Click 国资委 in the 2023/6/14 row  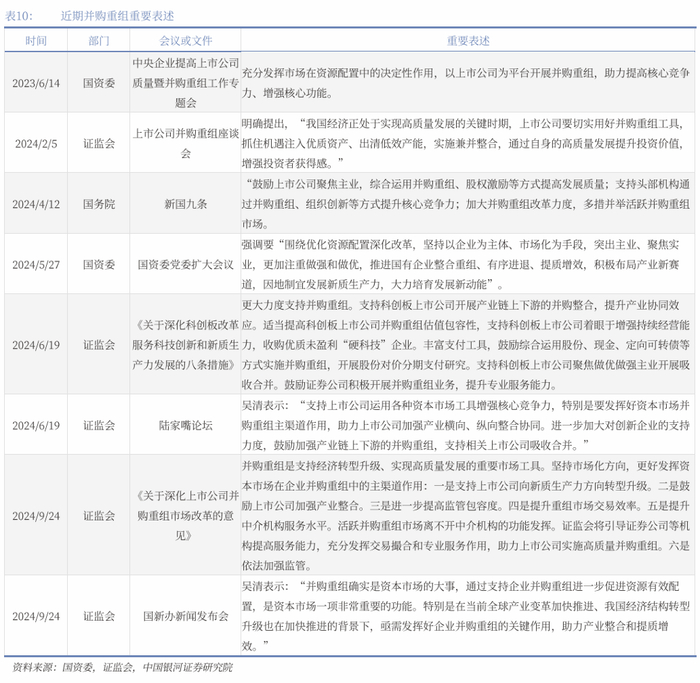click(99, 83)
